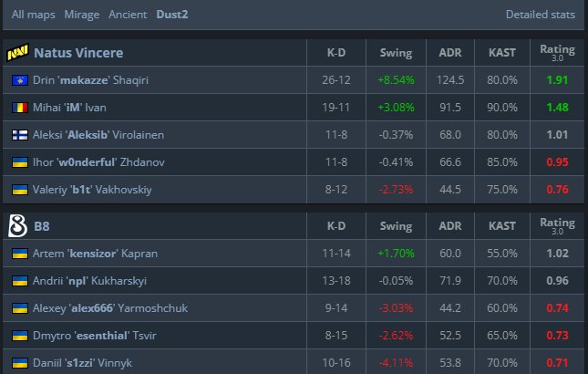Select the All maps tab
The image size is (588, 374).
click(x=32, y=15)
